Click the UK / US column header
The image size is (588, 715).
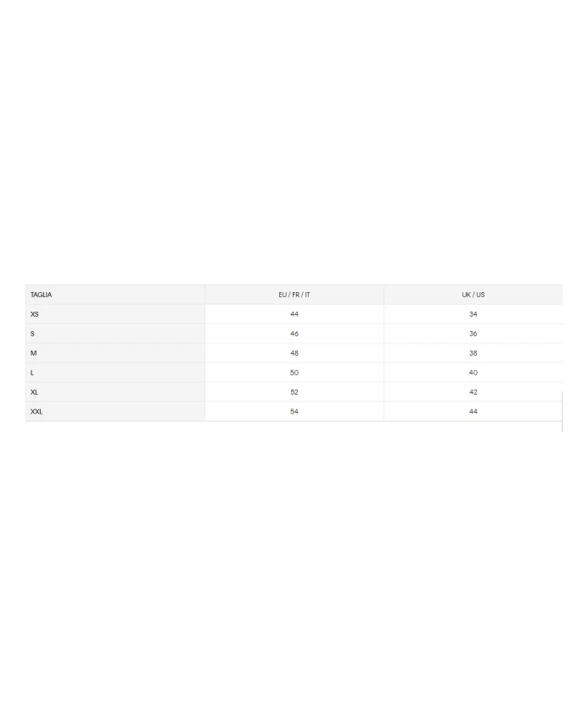point(473,295)
